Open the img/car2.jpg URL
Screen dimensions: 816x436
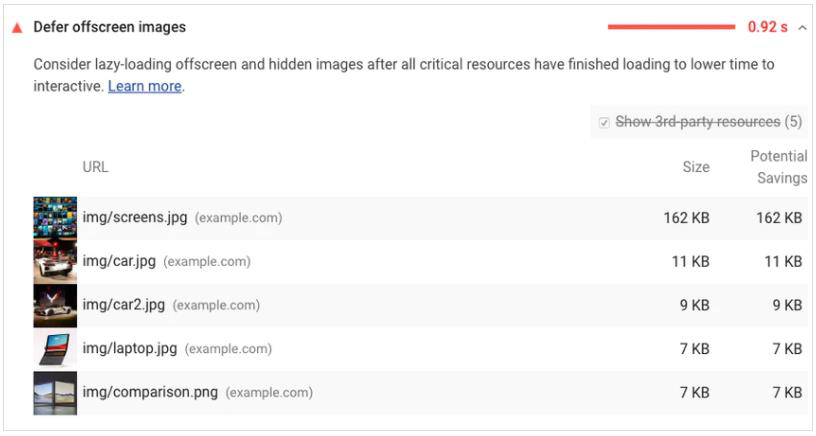124,305
